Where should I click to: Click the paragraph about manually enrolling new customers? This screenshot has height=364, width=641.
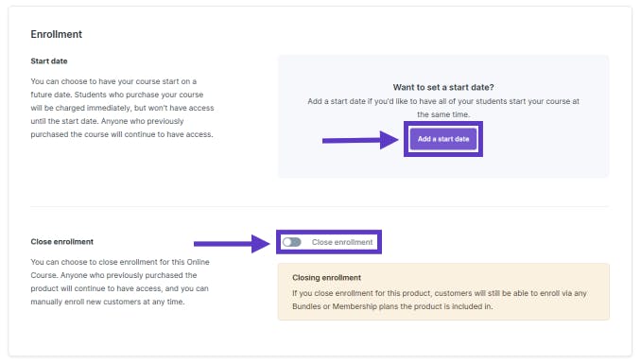(x=120, y=282)
